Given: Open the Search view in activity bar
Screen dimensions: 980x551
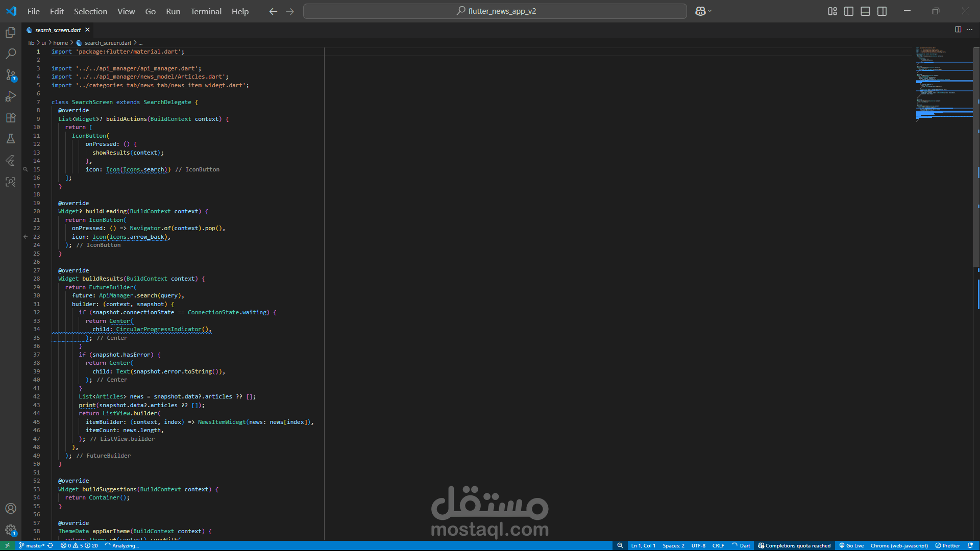Looking at the screenshot, I should pos(11,54).
